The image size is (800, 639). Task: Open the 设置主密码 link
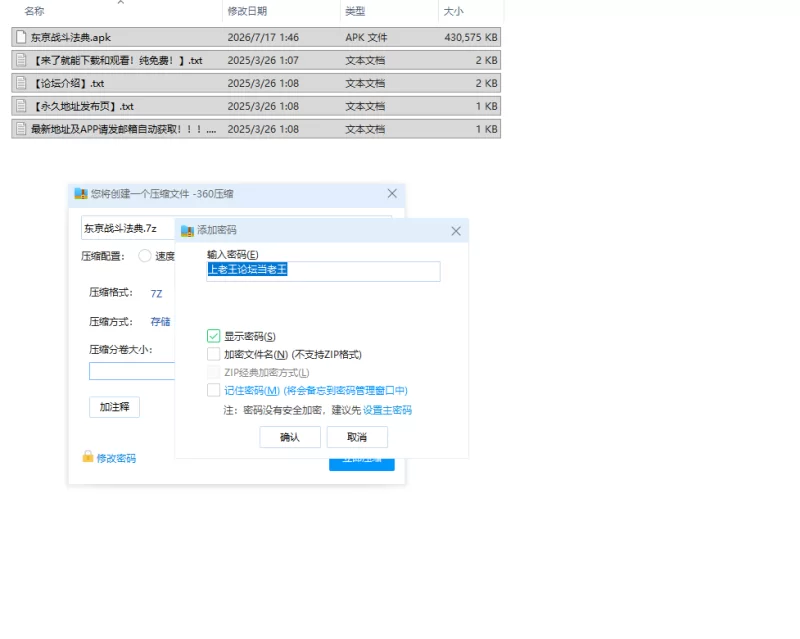point(387,410)
